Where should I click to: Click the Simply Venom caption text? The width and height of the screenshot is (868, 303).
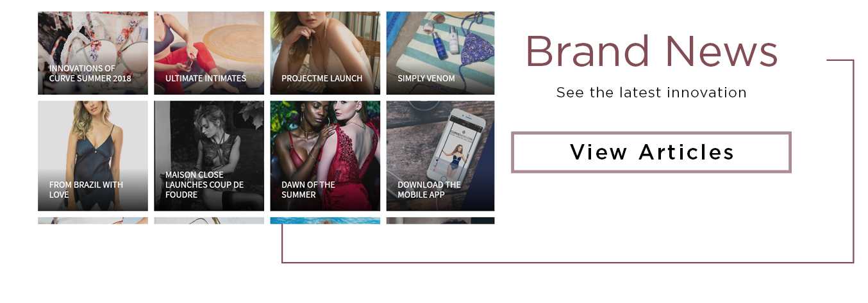pyautogui.click(x=426, y=78)
